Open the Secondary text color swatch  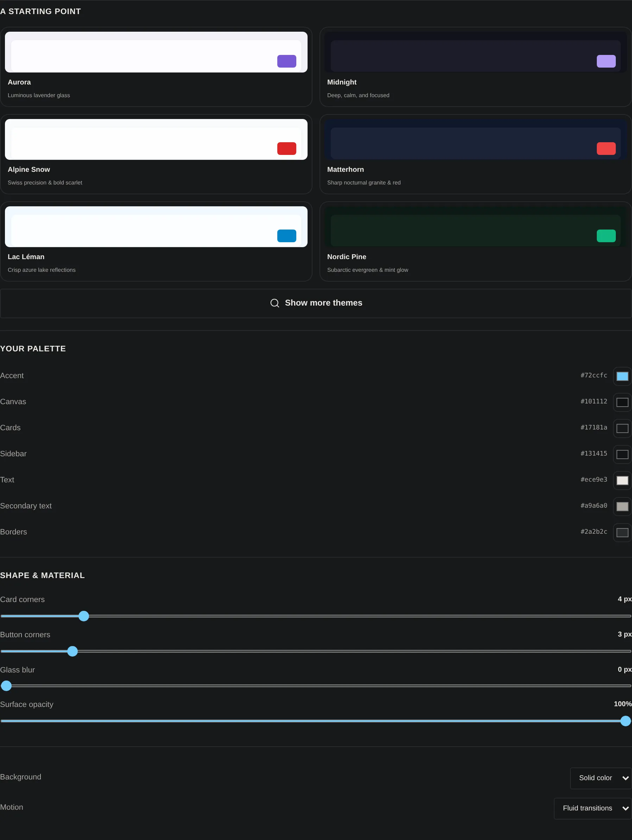pyautogui.click(x=622, y=506)
